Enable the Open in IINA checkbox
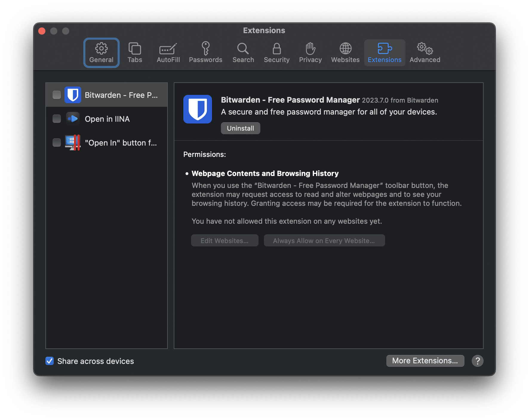 coord(57,119)
